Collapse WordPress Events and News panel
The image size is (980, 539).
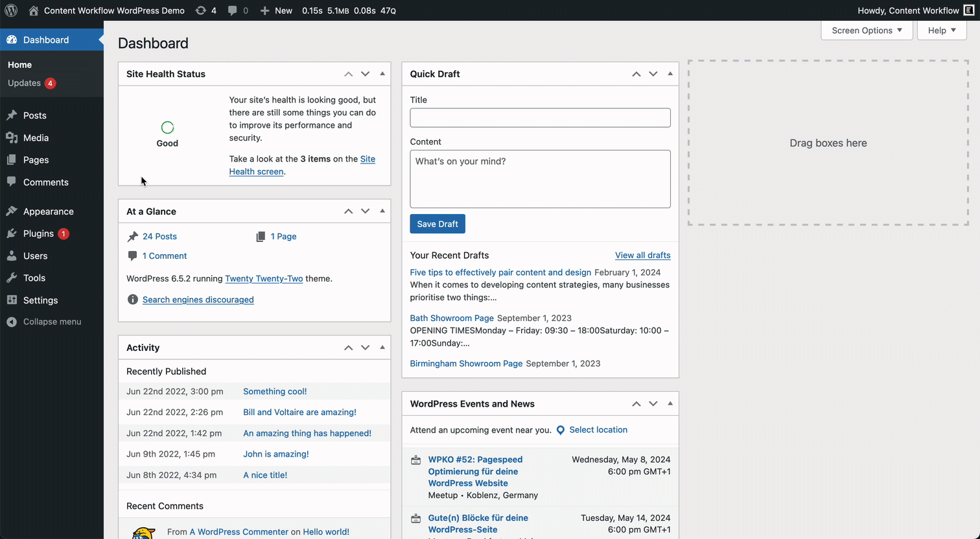670,403
